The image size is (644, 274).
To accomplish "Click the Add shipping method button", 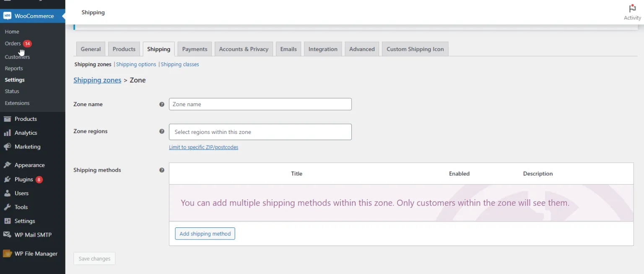I will (205, 234).
